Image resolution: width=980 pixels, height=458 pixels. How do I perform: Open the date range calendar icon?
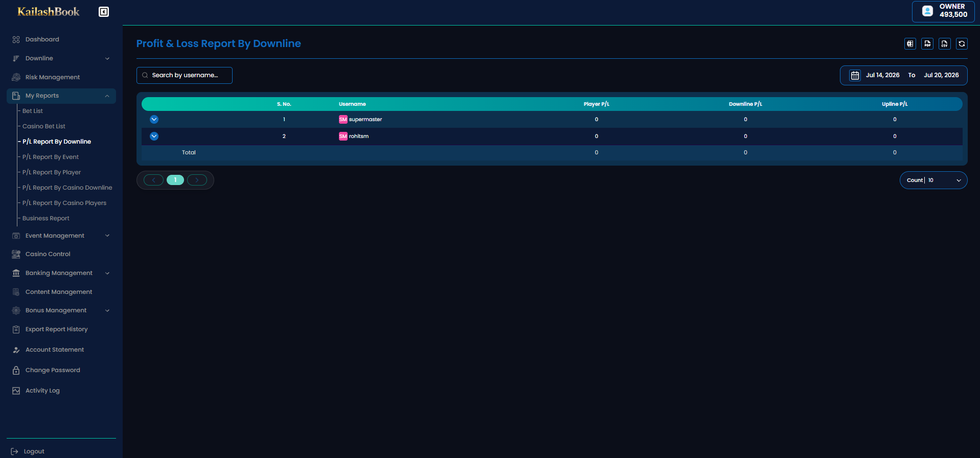855,76
